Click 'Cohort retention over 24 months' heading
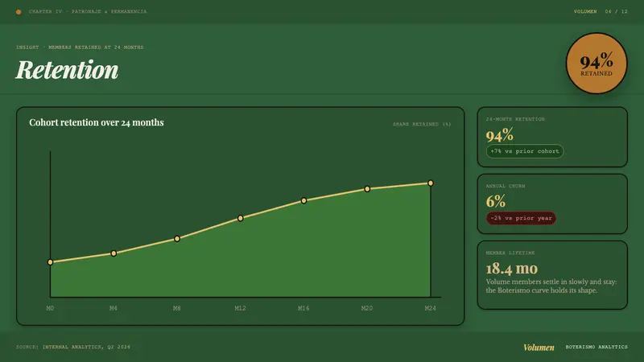This screenshot has width=644, height=362. pyautogui.click(x=97, y=122)
